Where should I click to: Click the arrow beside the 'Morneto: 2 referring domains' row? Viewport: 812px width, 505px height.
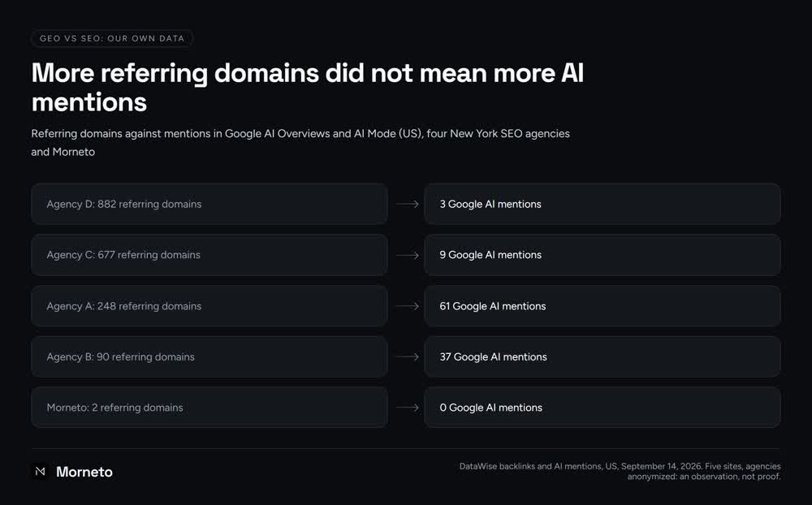point(408,408)
